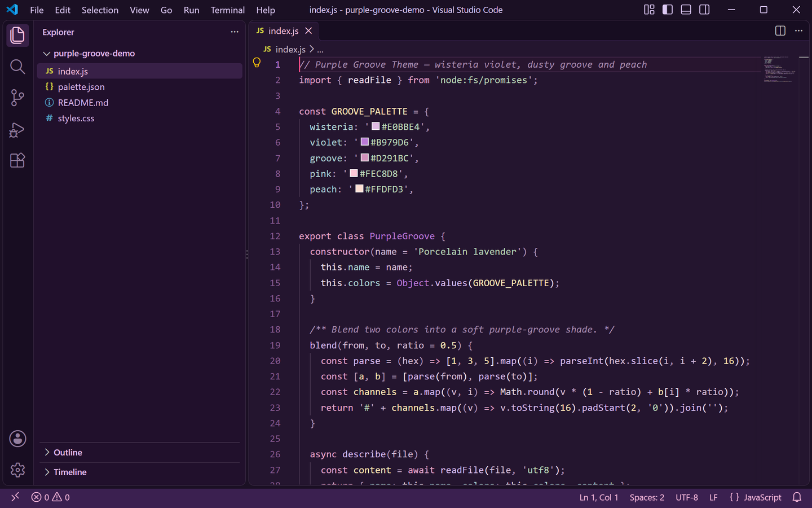Open breadcrumb symbol dropdown ellipsis
Image resolution: width=812 pixels, height=508 pixels.
pyautogui.click(x=320, y=50)
